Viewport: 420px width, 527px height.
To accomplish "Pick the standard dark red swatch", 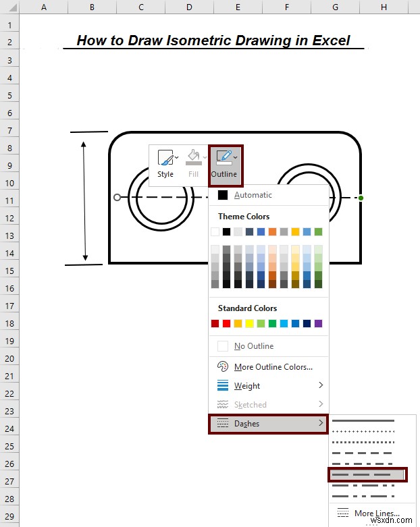I will pos(215,323).
